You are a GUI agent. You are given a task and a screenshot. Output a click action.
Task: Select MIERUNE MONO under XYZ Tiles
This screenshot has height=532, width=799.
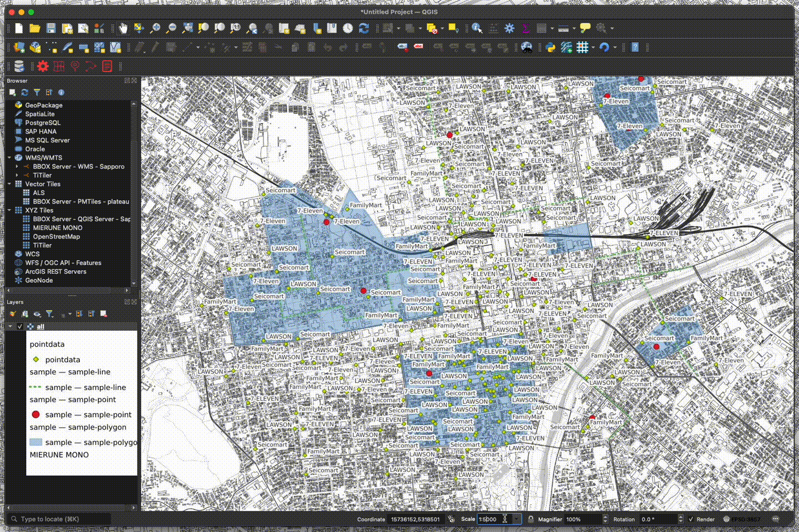pos(57,228)
